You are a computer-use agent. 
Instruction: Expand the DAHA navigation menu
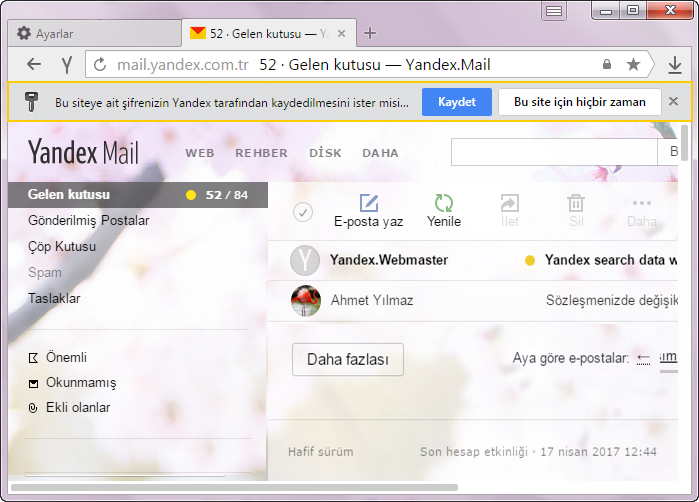point(380,153)
